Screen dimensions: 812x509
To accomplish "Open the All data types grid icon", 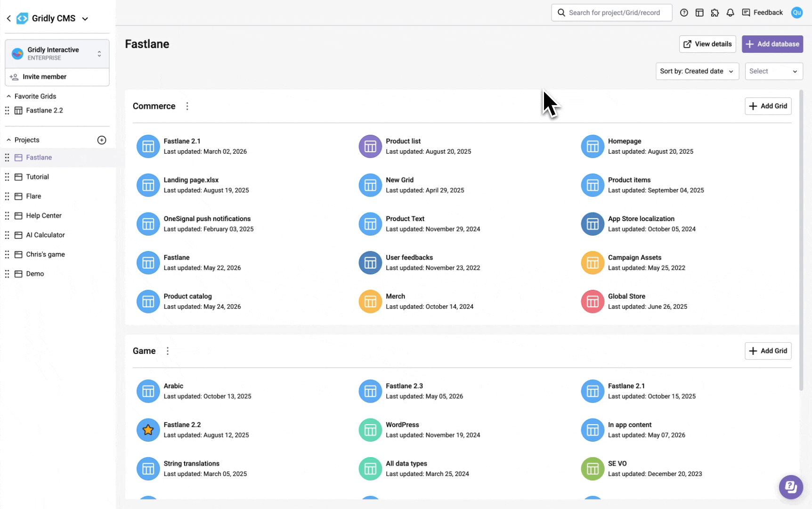I will [x=370, y=468].
